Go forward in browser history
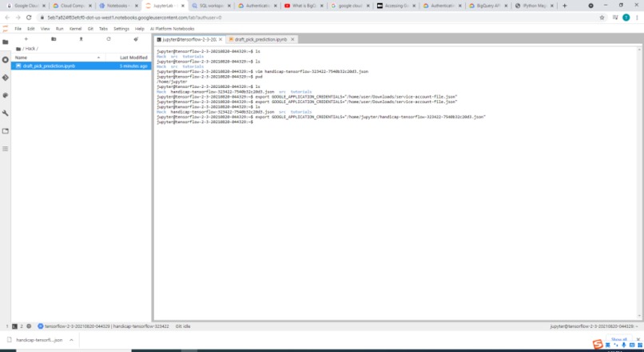This screenshot has width=644, height=352. click(x=18, y=18)
